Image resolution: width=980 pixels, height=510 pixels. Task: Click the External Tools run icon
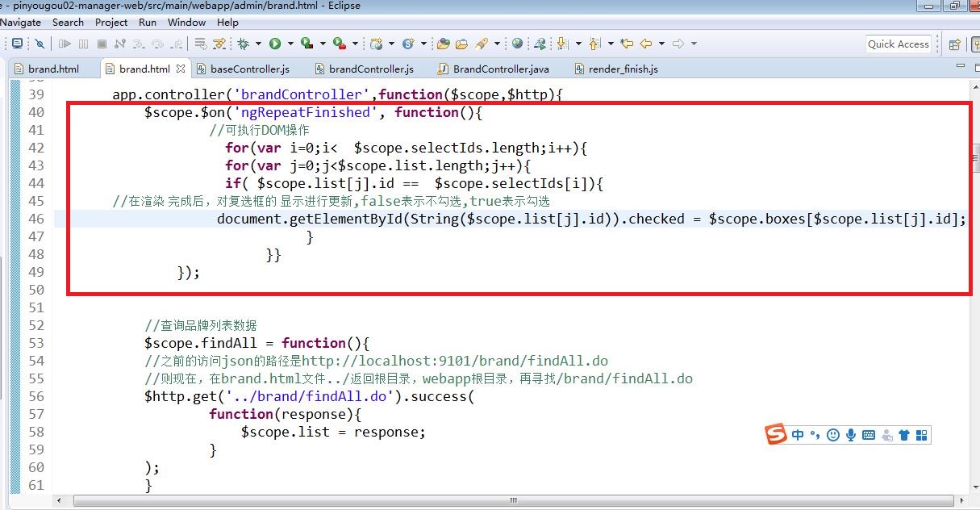tap(339, 44)
